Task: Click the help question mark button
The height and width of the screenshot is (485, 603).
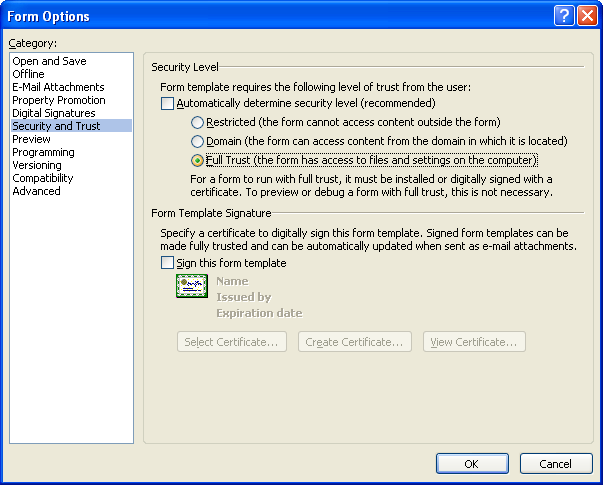Action: [x=564, y=16]
